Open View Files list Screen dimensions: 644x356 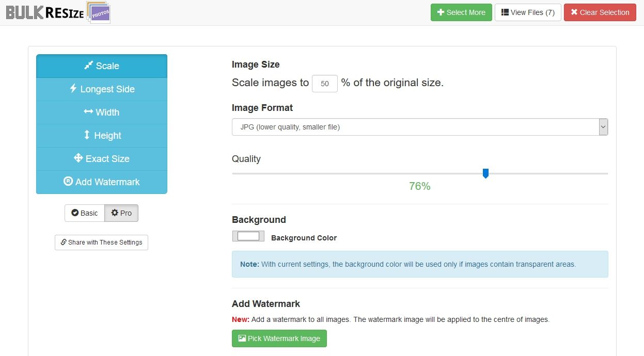point(528,12)
